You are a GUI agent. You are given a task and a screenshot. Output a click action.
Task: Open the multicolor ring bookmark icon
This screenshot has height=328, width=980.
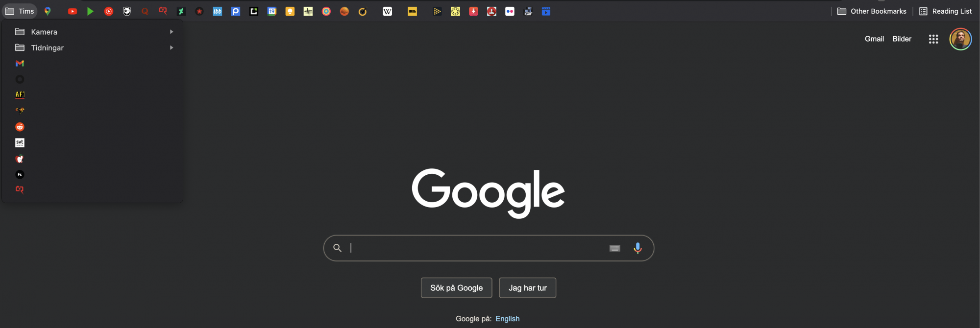point(326,11)
